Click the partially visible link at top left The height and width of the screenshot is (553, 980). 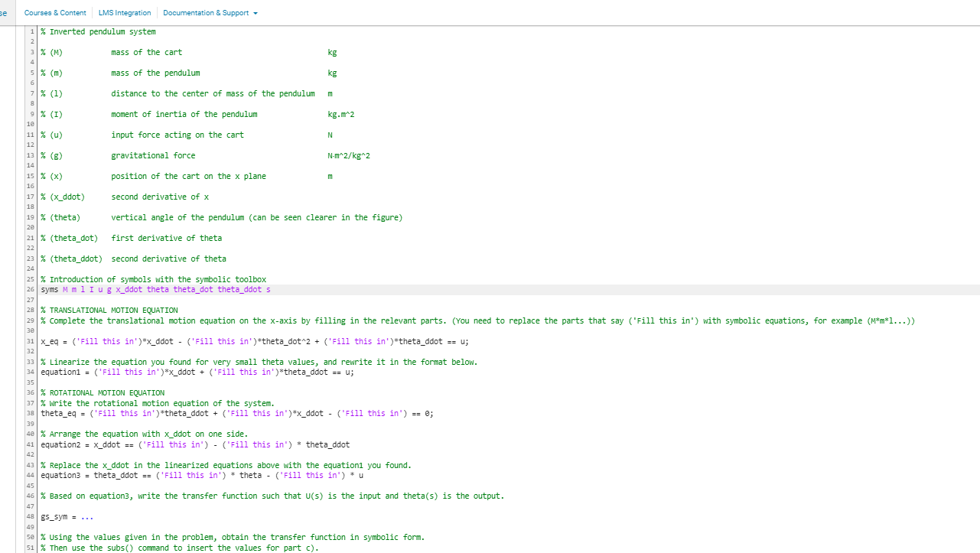tap(4, 13)
